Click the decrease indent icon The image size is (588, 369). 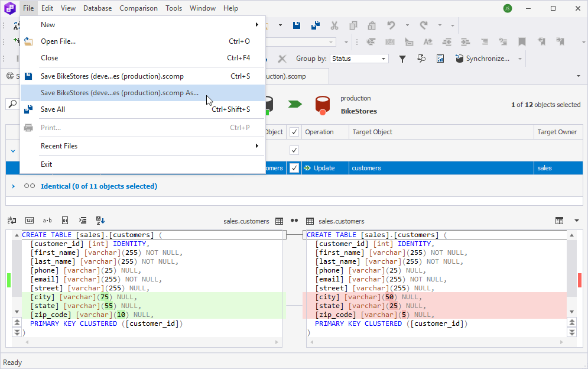coord(447,41)
